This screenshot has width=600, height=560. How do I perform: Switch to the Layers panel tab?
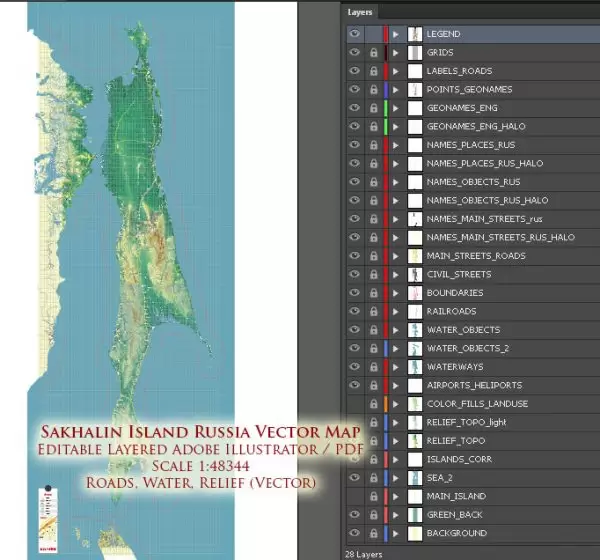(360, 12)
